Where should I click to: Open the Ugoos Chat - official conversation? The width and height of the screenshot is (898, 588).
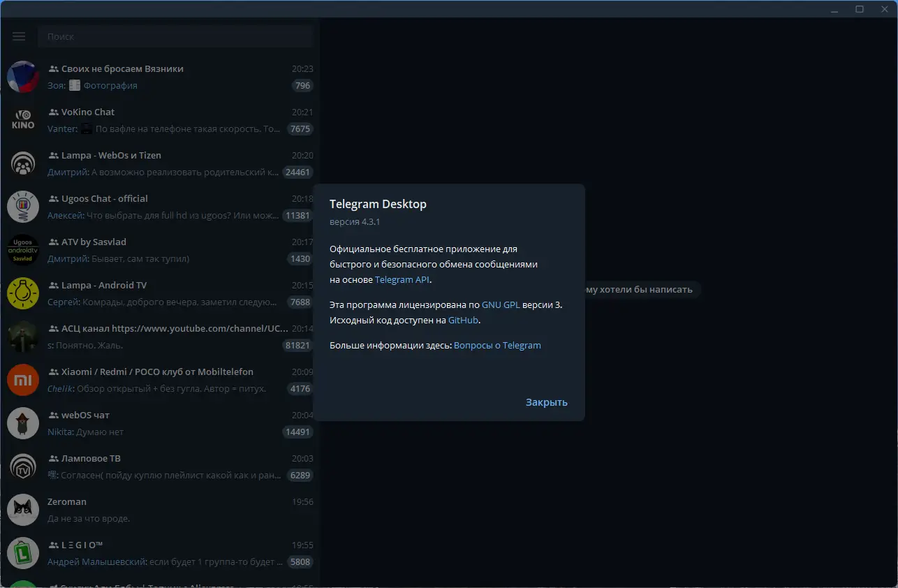[x=161, y=207]
